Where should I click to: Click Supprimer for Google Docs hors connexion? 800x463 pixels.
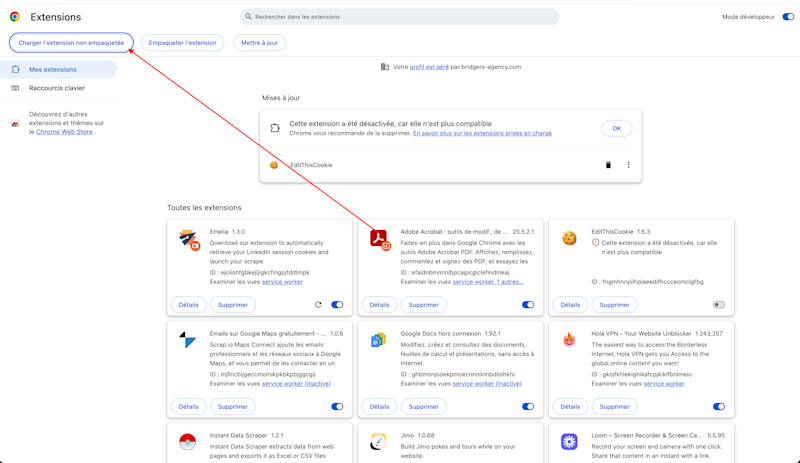pos(423,407)
